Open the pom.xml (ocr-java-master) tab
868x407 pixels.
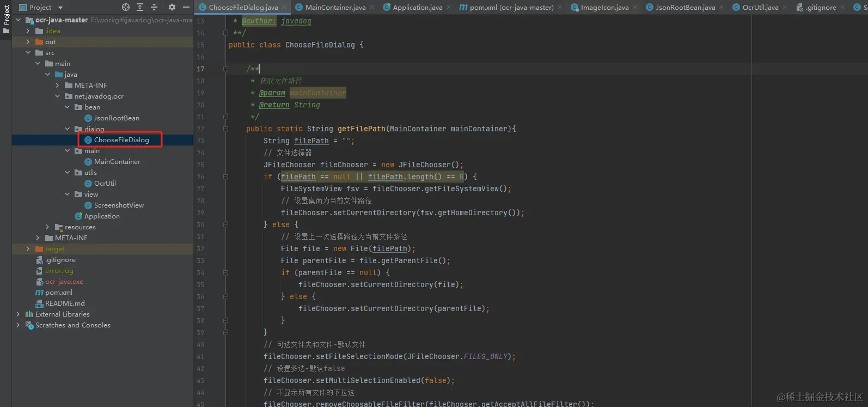tap(511, 8)
